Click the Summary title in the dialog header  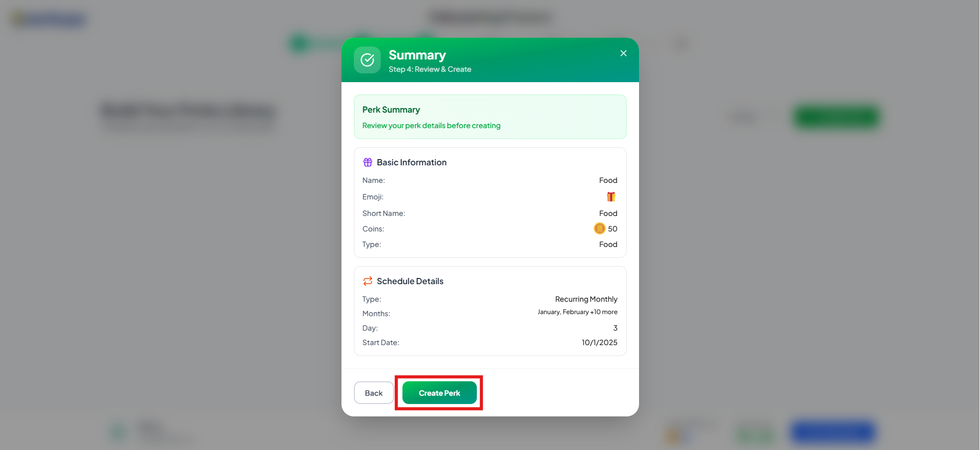[417, 55]
